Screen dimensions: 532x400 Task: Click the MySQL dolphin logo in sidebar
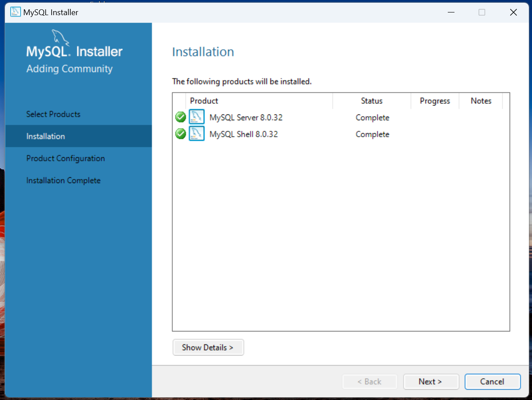[60, 37]
